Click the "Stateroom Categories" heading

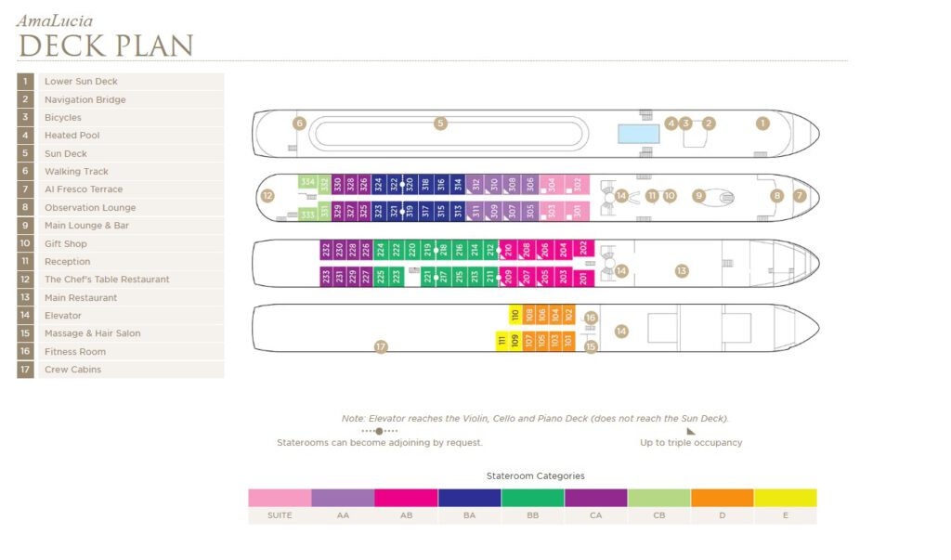(x=536, y=476)
